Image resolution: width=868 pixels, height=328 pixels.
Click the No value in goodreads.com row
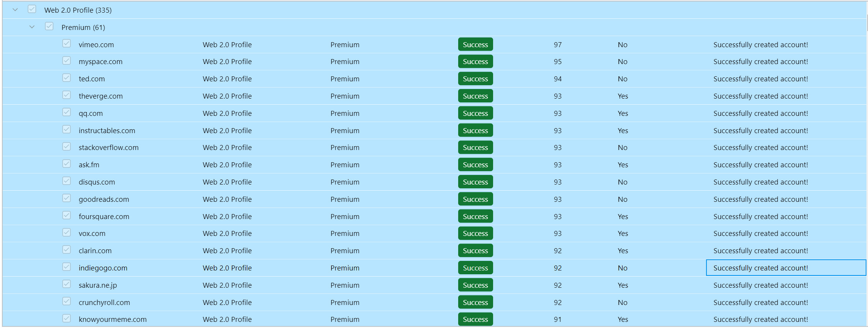click(622, 199)
